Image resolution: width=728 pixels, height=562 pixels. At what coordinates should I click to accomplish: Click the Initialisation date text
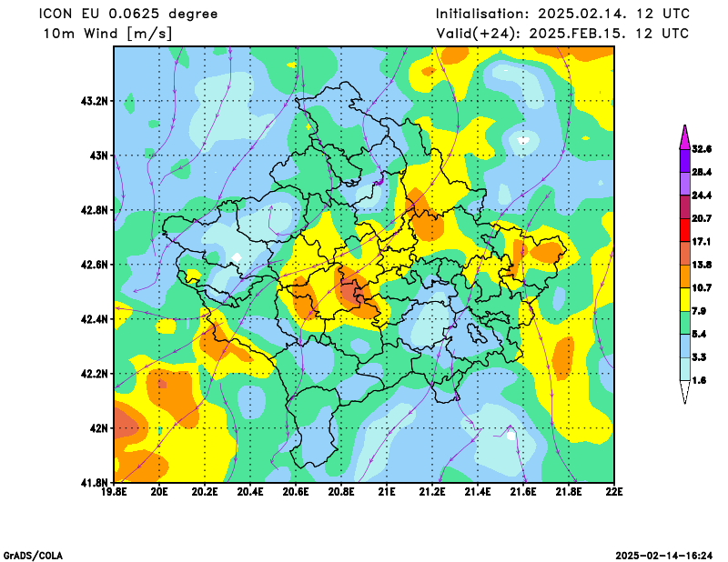click(x=562, y=14)
